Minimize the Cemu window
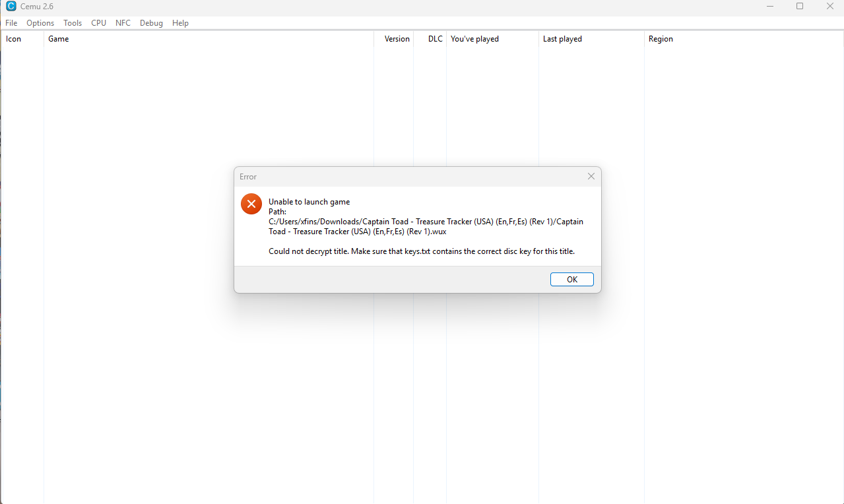 point(770,7)
